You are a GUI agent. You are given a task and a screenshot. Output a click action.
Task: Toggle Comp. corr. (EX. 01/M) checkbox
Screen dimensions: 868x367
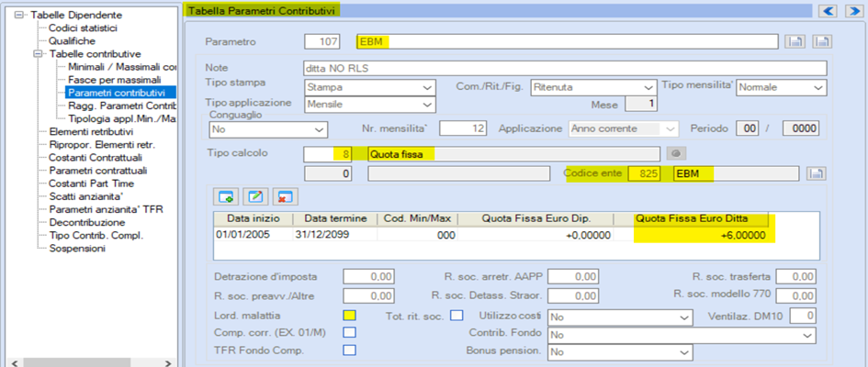pos(349,333)
